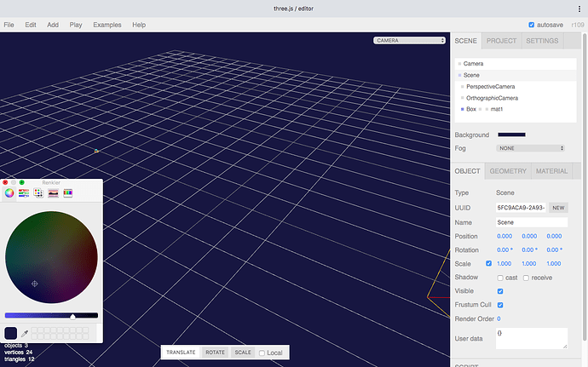588x367 pixels.
Task: Click the ROTATE mode button
Action: pos(215,353)
